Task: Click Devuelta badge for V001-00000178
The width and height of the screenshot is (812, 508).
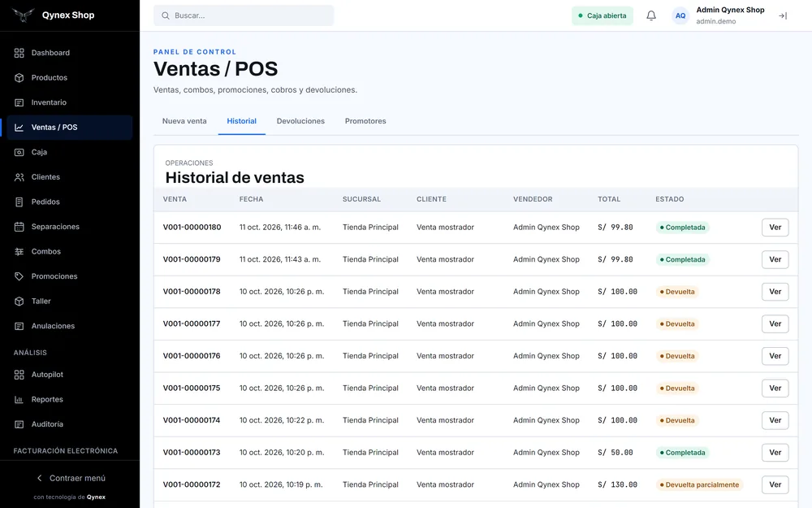Action: pos(677,292)
